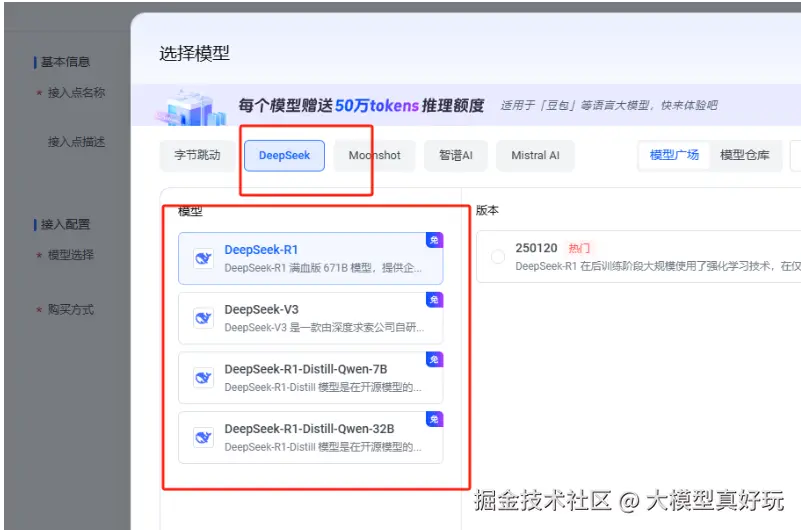Open the 智谱AI vendor tab
801x530 pixels.
tap(456, 155)
